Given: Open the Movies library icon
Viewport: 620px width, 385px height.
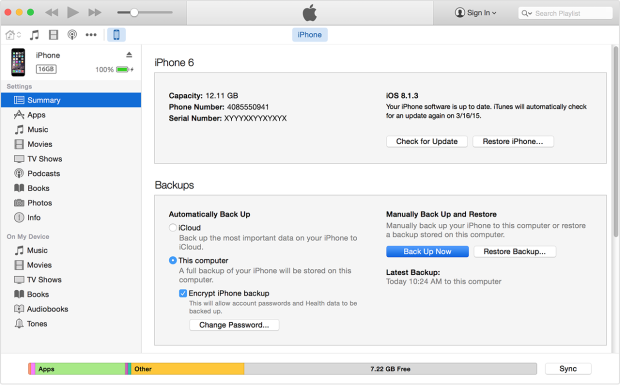Looking at the screenshot, I should pyautogui.click(x=53, y=35).
